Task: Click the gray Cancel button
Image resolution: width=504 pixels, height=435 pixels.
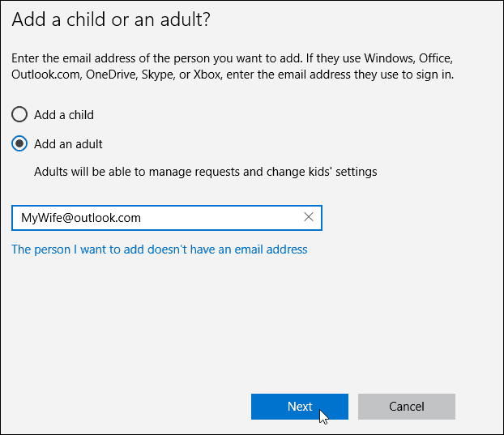Action: [x=407, y=407]
